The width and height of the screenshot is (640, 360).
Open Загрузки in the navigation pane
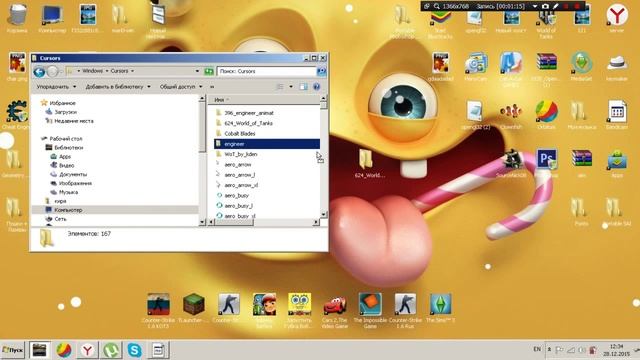point(65,112)
